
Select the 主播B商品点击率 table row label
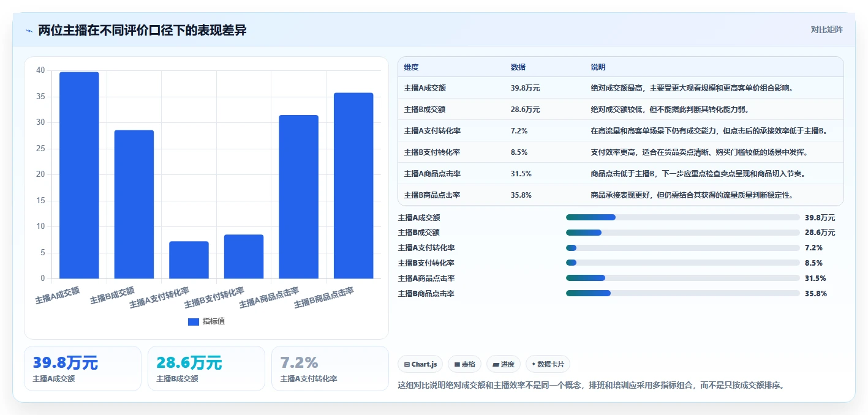pyautogui.click(x=432, y=195)
